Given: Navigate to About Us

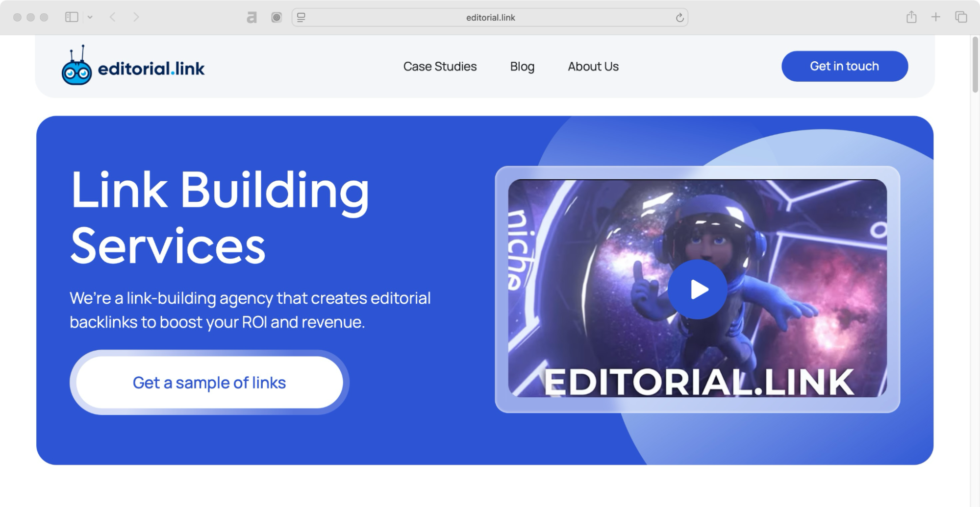Looking at the screenshot, I should coord(593,66).
